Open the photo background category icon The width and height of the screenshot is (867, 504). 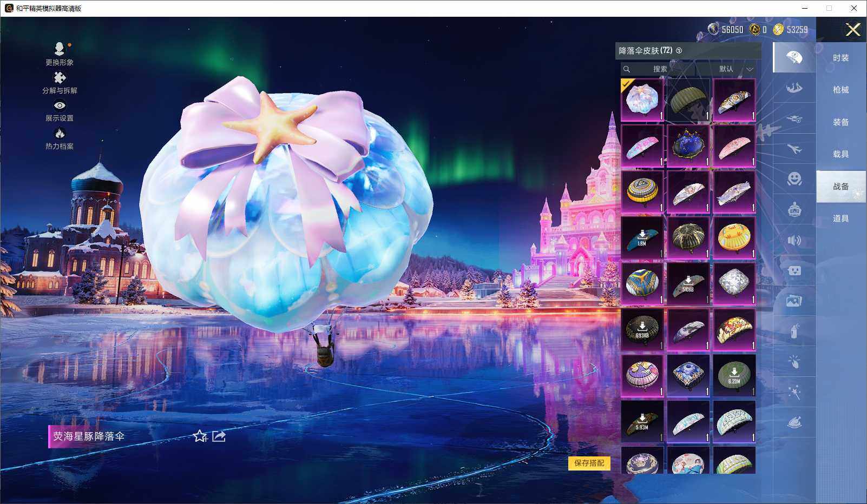[794, 301]
